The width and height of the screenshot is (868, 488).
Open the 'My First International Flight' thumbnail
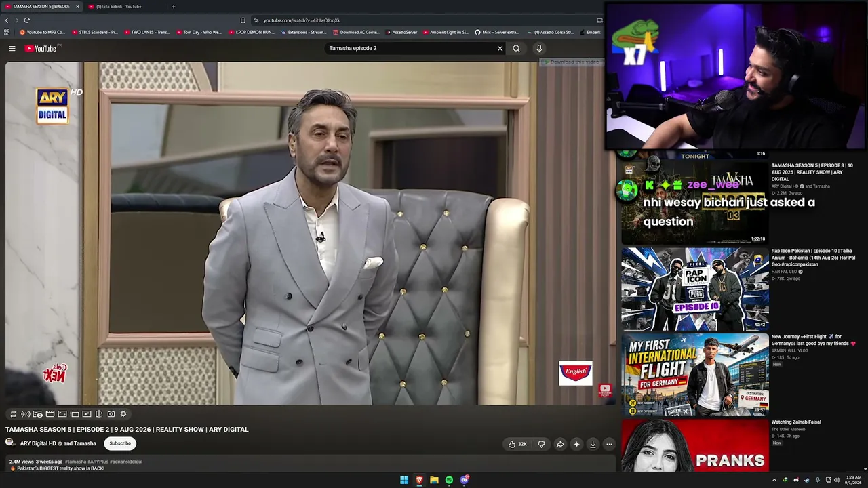tap(695, 375)
